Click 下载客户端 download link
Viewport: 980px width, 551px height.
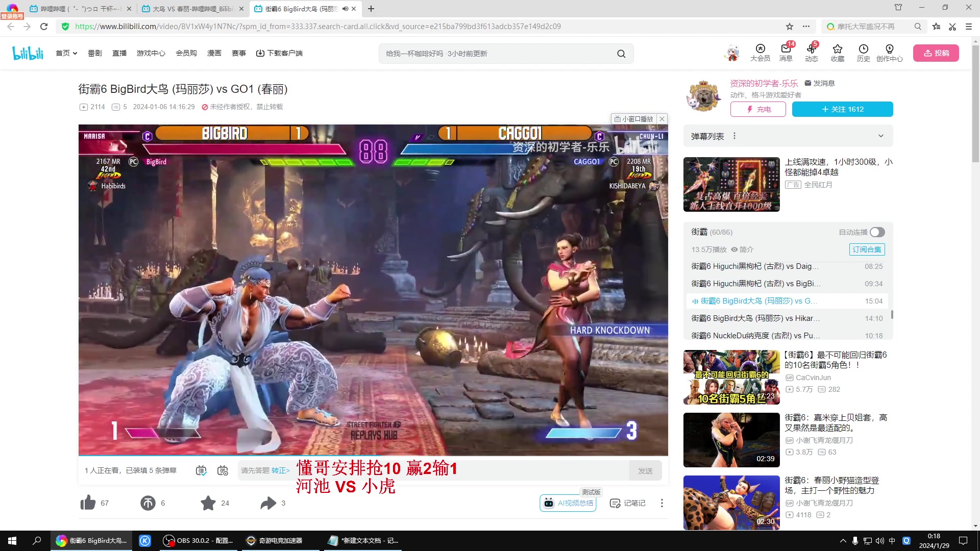pyautogui.click(x=279, y=53)
